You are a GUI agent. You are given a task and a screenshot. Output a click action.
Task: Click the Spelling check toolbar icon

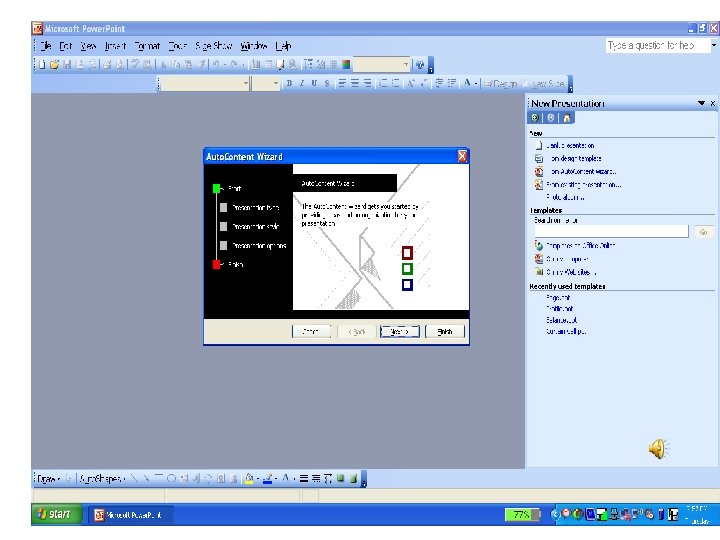(x=135, y=65)
